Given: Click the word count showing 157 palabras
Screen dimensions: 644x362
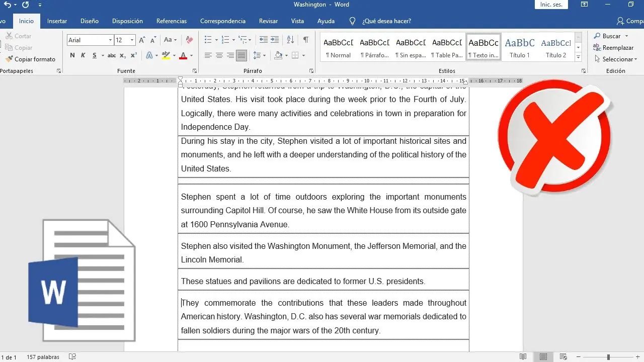Looking at the screenshot, I should [x=43, y=357].
